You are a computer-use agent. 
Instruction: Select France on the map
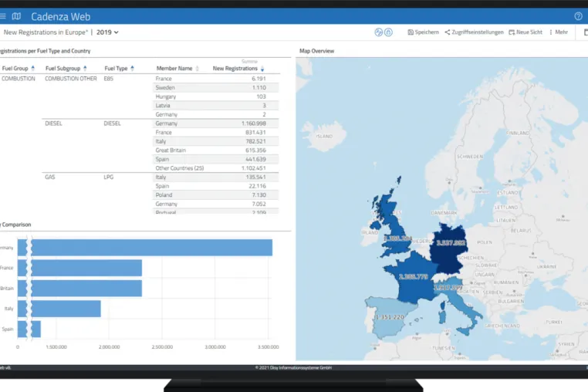pos(413,279)
